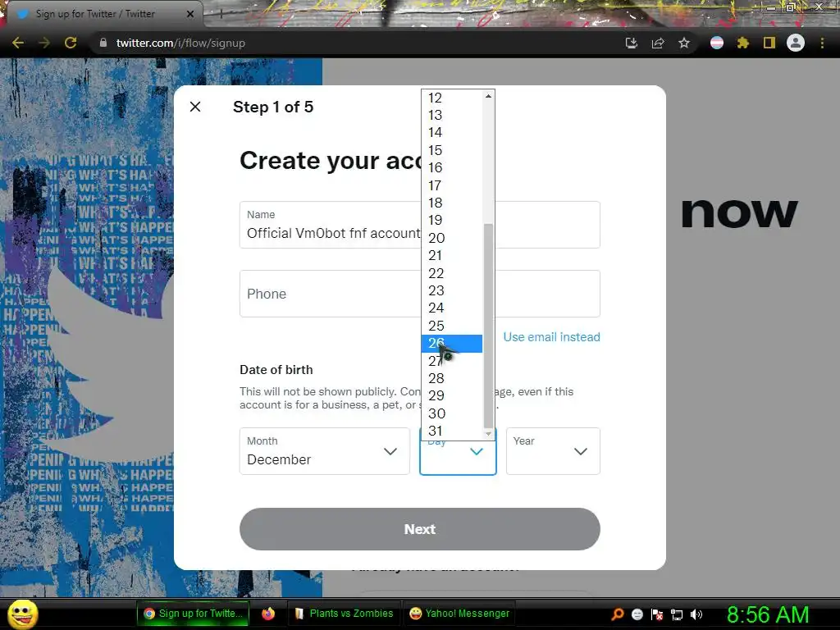Click the network tray icon

pyautogui.click(x=677, y=614)
